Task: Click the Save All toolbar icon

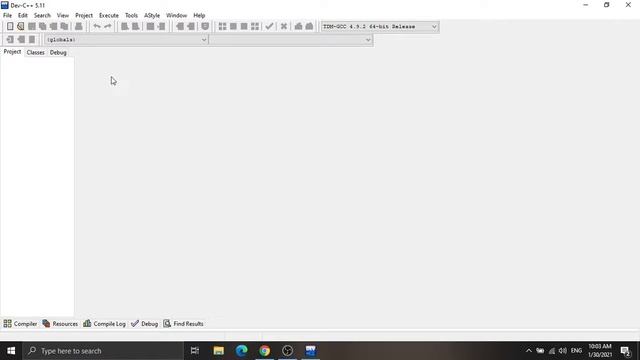Action: click(x=42, y=27)
